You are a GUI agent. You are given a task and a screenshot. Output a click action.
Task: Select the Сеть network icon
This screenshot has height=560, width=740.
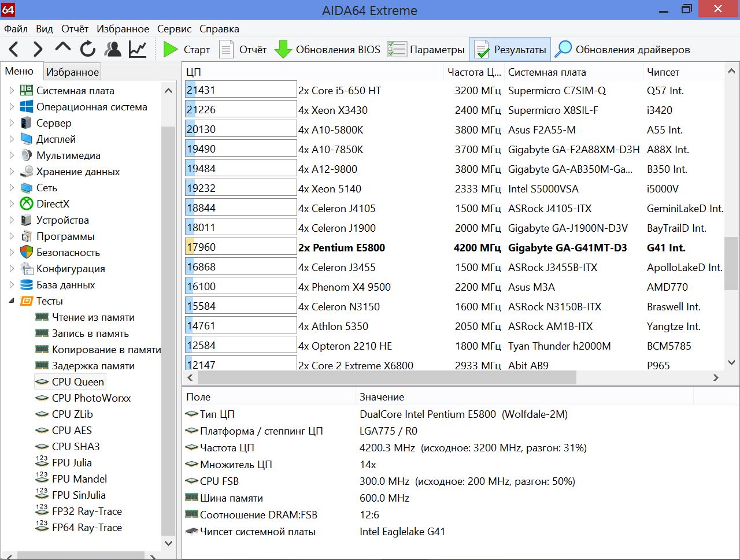click(27, 188)
